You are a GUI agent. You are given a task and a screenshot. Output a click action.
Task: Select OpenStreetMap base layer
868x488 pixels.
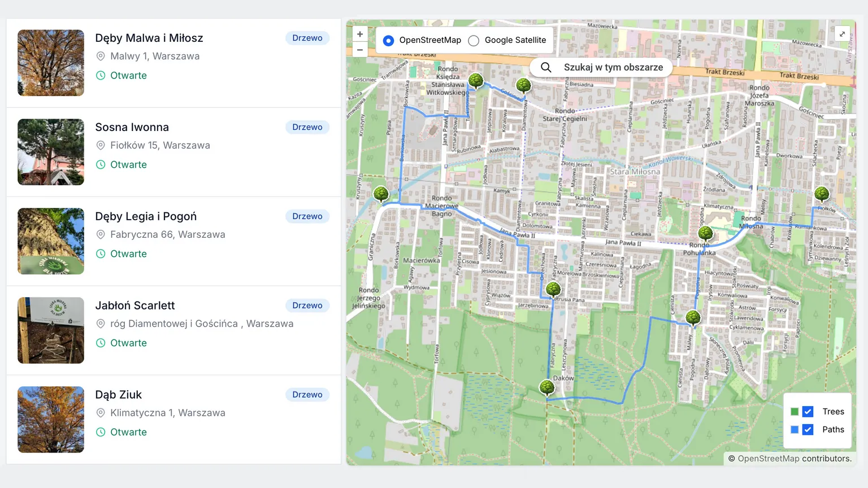pos(389,41)
